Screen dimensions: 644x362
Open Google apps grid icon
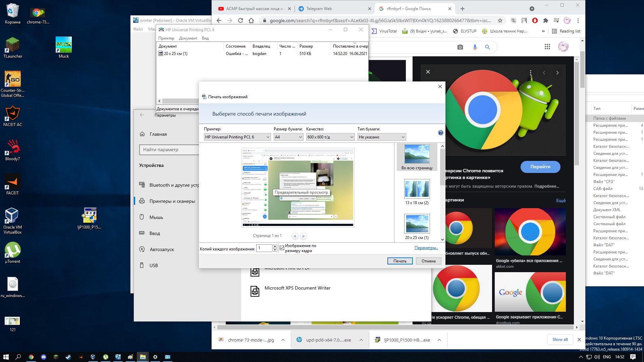547,47
